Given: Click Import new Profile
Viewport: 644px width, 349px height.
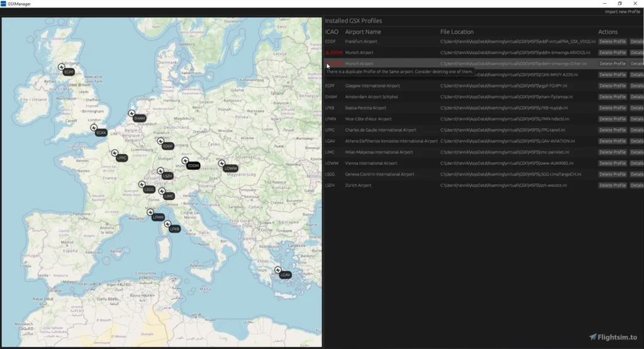Looking at the screenshot, I should tap(622, 12).
